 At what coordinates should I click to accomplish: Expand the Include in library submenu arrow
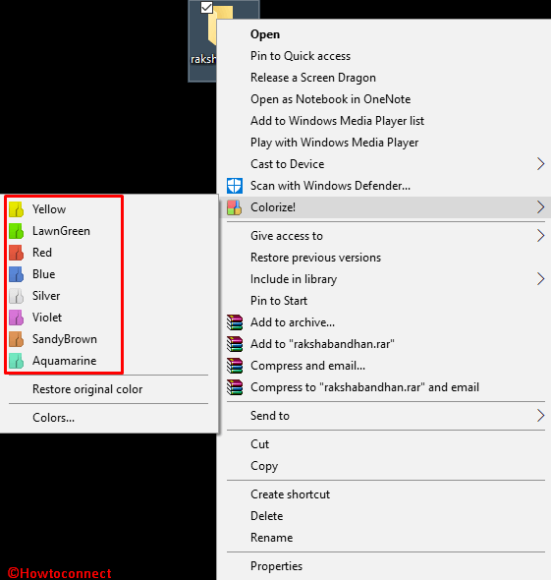click(541, 279)
